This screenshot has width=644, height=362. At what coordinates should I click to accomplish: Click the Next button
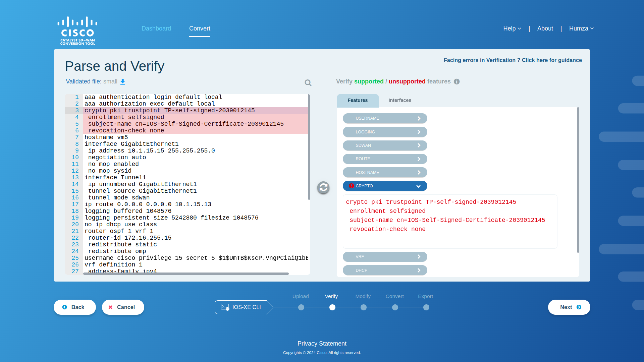coord(569,307)
